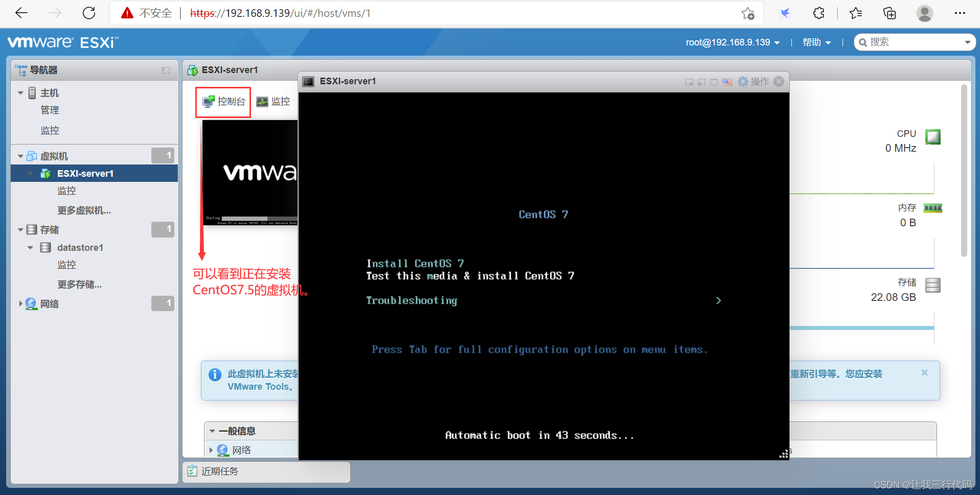Screen dimensions: 980x495
Task: Go back with the browser back arrow
Action: pyautogui.click(x=21, y=13)
